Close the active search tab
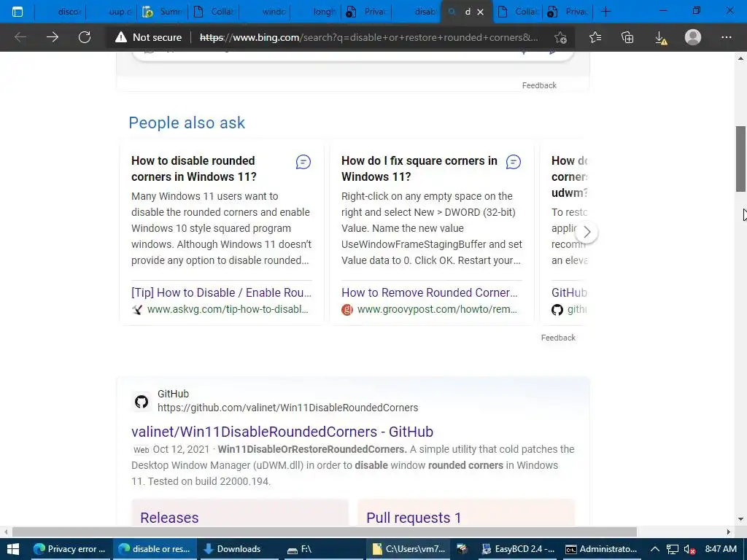747x560 pixels. pos(481,12)
